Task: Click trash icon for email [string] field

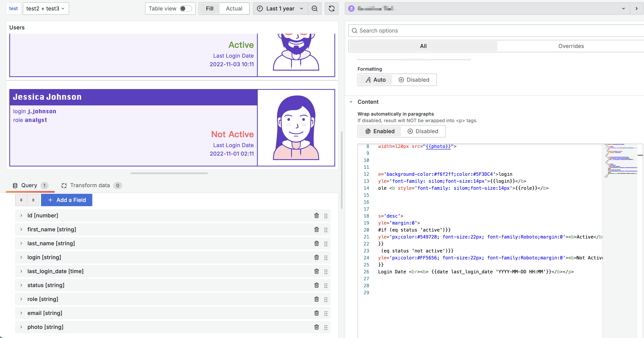Action: 317,313
